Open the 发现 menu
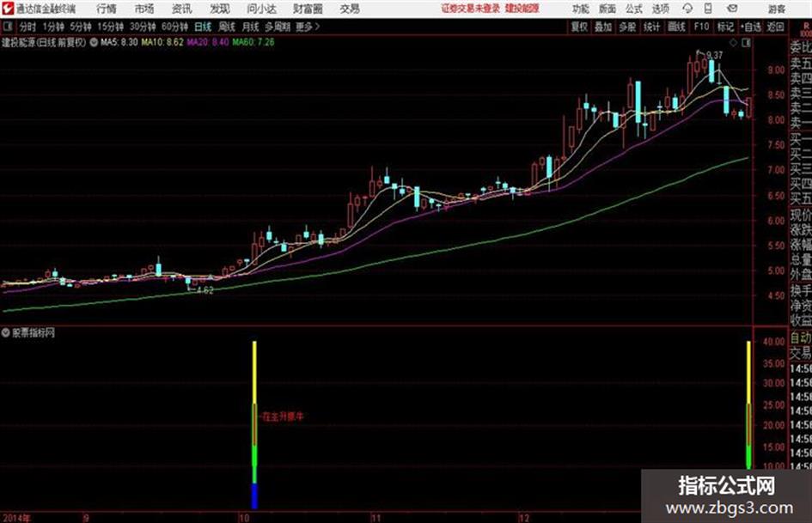This screenshot has height=523, width=812. [x=220, y=9]
